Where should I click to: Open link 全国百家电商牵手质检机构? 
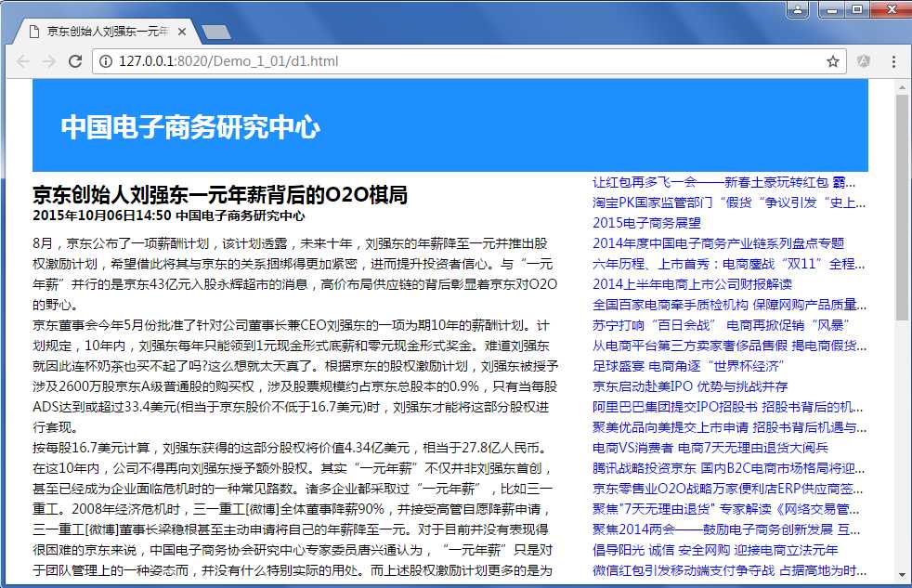pos(729,305)
